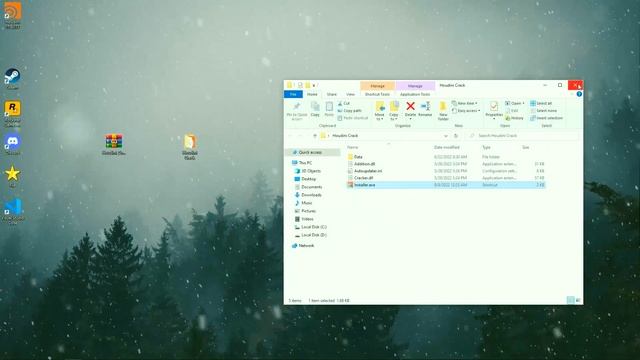This screenshot has width=640, height=360.
Task: Click the Houdini Crack address path
Action: click(x=345, y=136)
